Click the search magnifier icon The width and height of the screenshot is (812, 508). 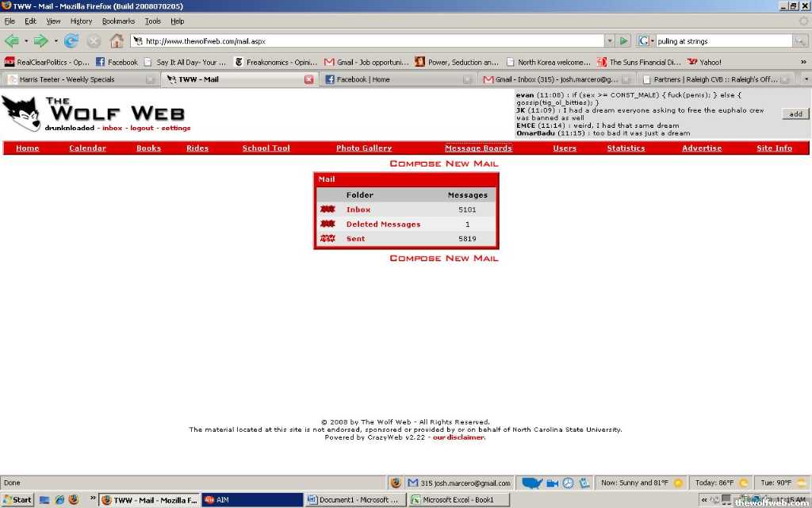pos(801,40)
